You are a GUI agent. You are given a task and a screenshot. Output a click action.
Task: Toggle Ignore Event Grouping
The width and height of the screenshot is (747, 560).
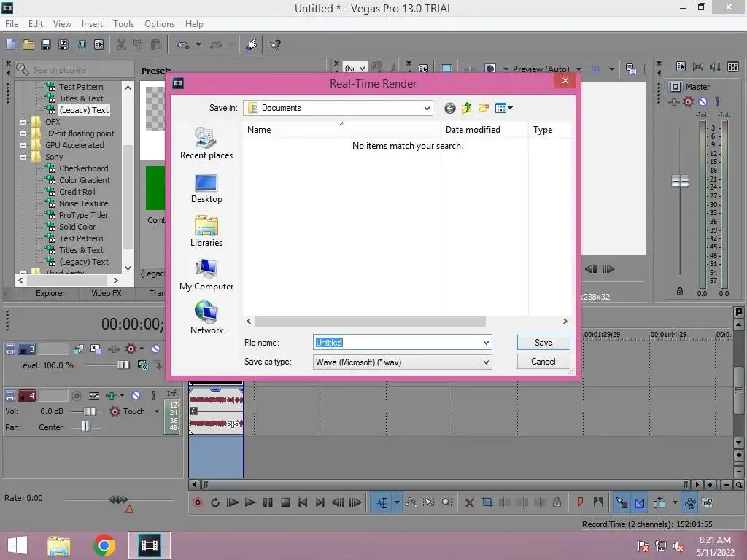tap(708, 502)
